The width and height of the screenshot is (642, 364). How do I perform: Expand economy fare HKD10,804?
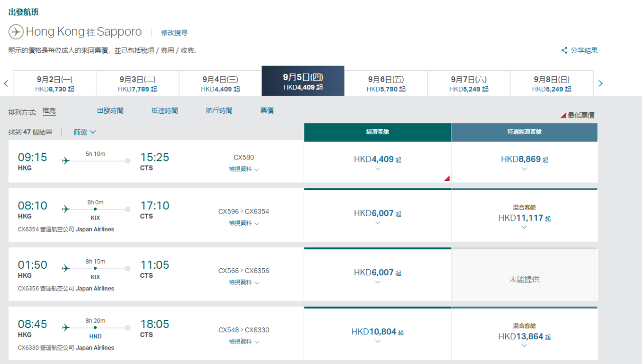click(377, 334)
